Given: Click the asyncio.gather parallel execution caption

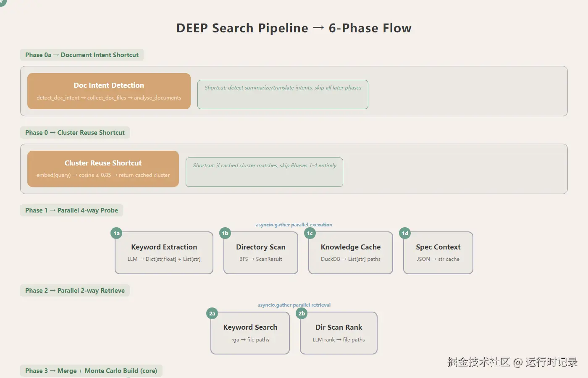Looking at the screenshot, I should point(294,225).
